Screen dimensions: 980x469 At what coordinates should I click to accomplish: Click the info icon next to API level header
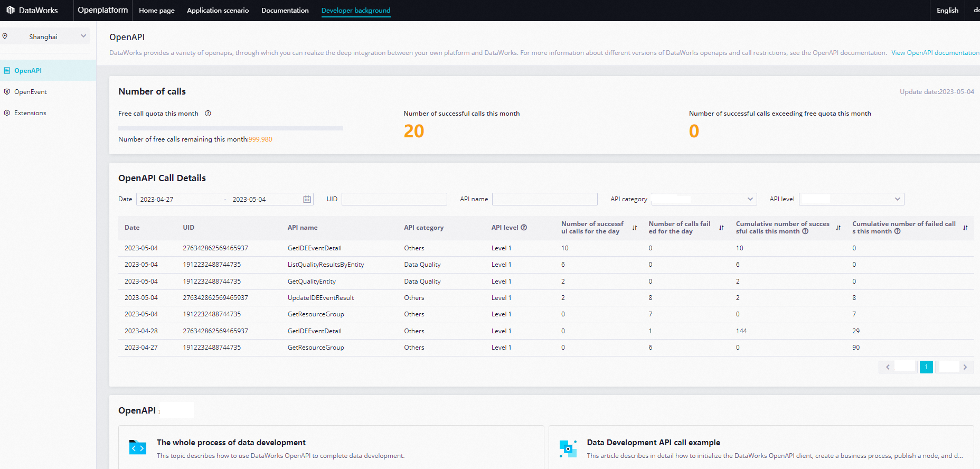click(x=524, y=228)
